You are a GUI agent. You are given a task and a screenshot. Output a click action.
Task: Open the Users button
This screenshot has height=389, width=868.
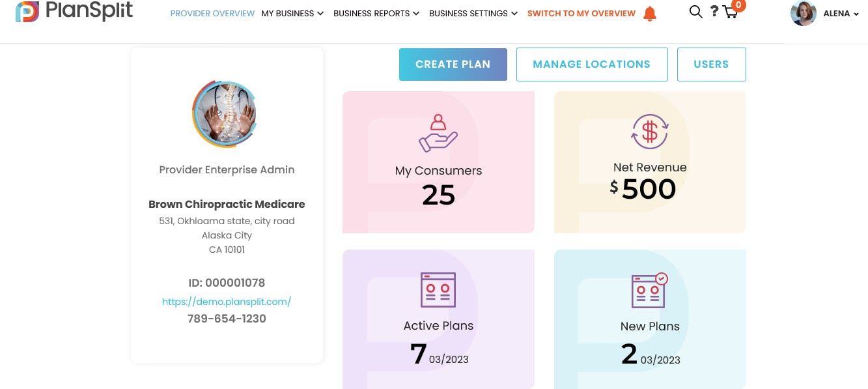coord(711,65)
